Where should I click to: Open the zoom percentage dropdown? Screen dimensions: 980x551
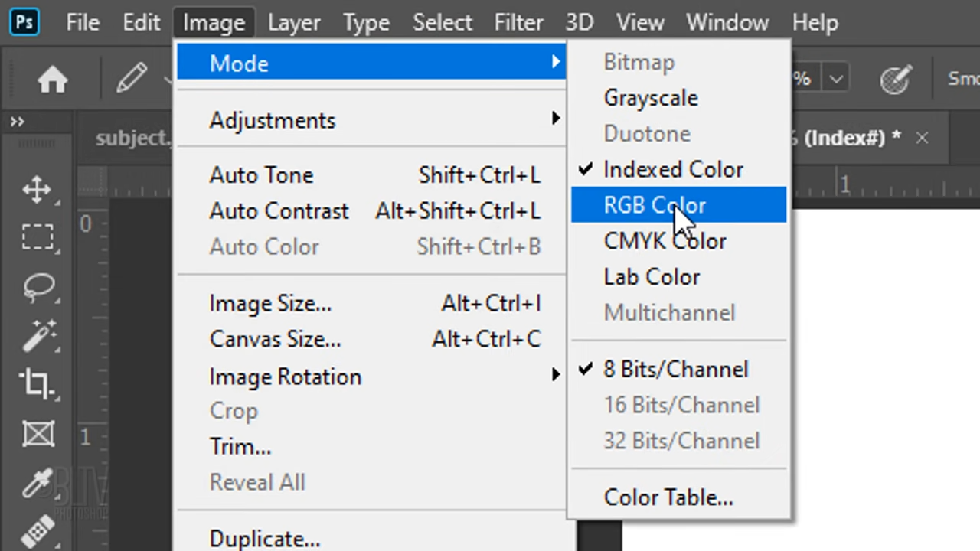(836, 78)
